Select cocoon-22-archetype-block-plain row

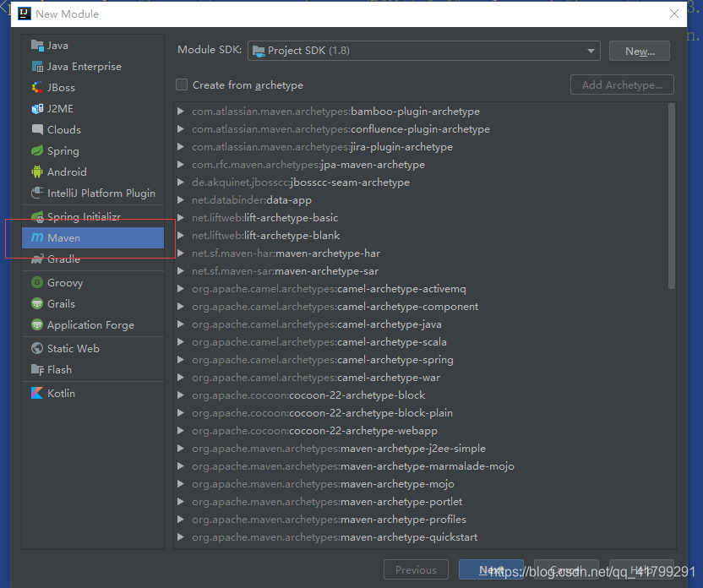pyautogui.click(x=422, y=413)
